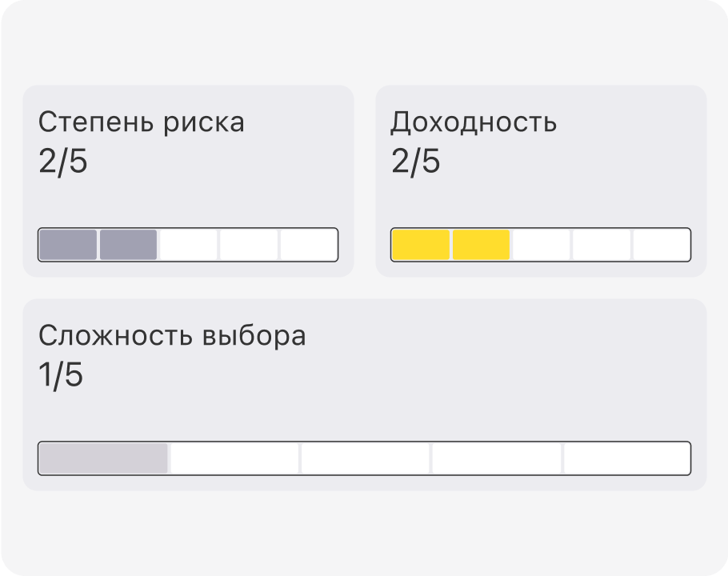The width and height of the screenshot is (728, 576).
Task: Select second yellow Доходность segment
Action: coord(481,245)
